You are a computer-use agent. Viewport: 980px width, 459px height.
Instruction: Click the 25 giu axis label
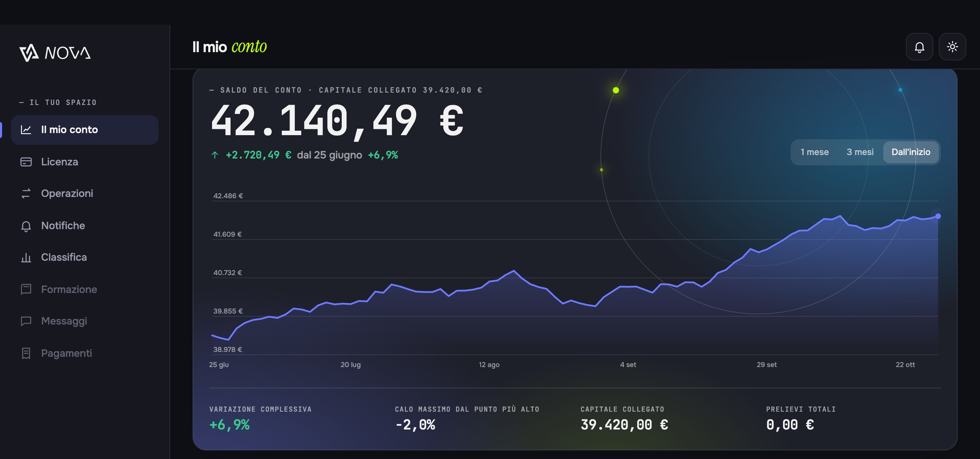[219, 365]
